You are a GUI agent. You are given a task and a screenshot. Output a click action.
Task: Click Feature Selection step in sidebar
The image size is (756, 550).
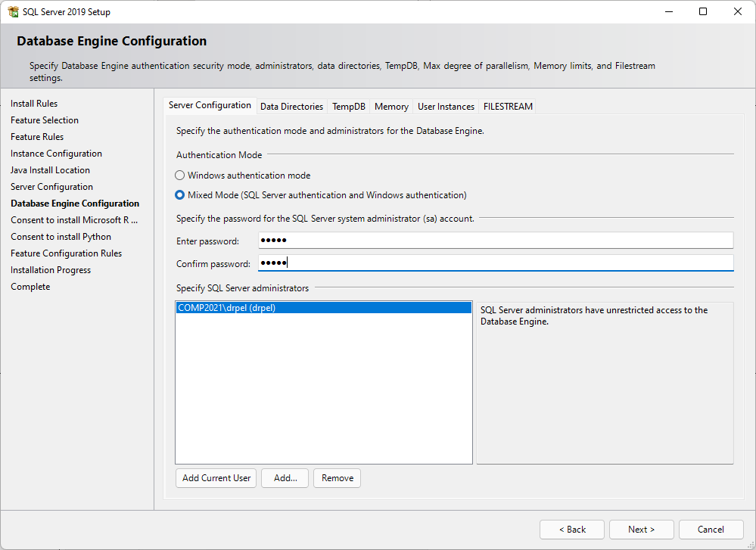[45, 120]
